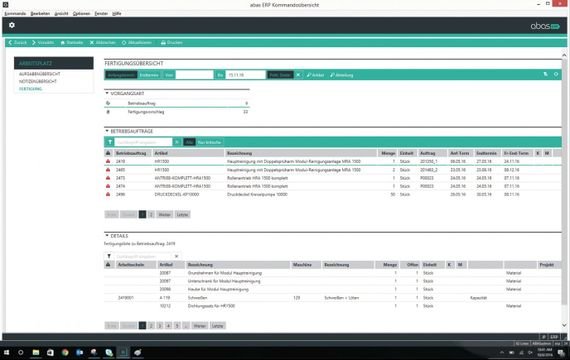Go to page 3 in Details pagination
This screenshot has height=360, width=570.
tap(160, 325)
